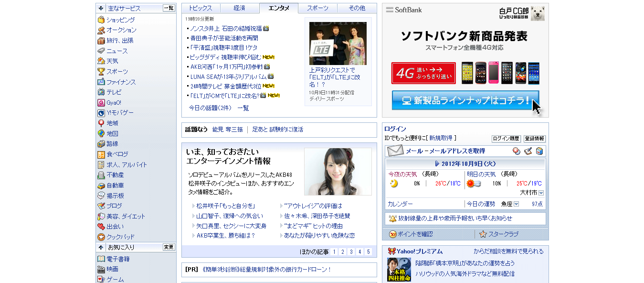Image resolution: width=644 pixels, height=283 pixels.
Task: Go to page 5 of ほかの記事
Action: pyautogui.click(x=368, y=252)
